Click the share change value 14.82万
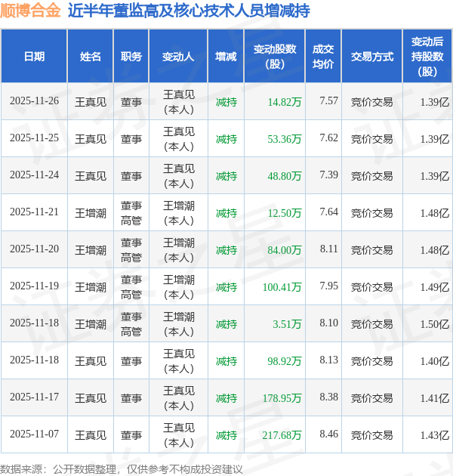The width and height of the screenshot is (453, 476). tap(285, 102)
